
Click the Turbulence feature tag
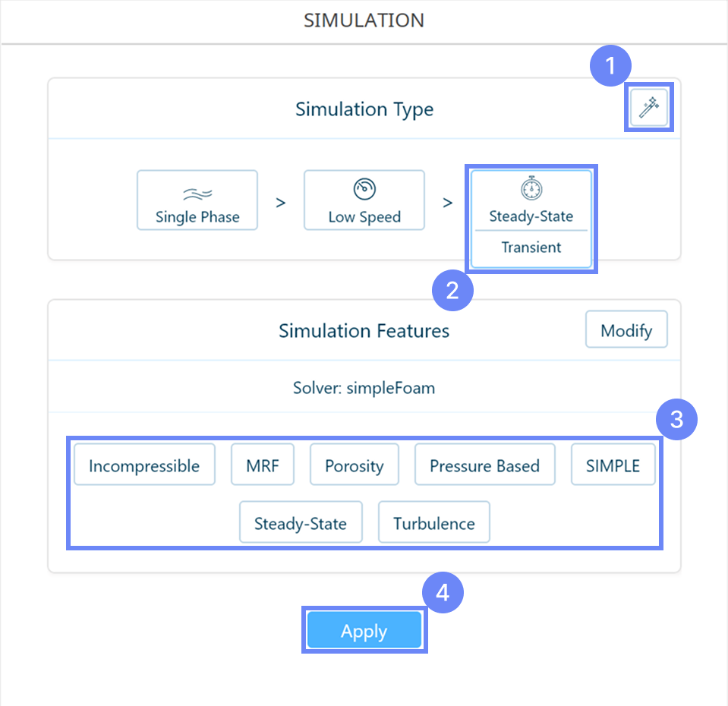[x=434, y=523]
